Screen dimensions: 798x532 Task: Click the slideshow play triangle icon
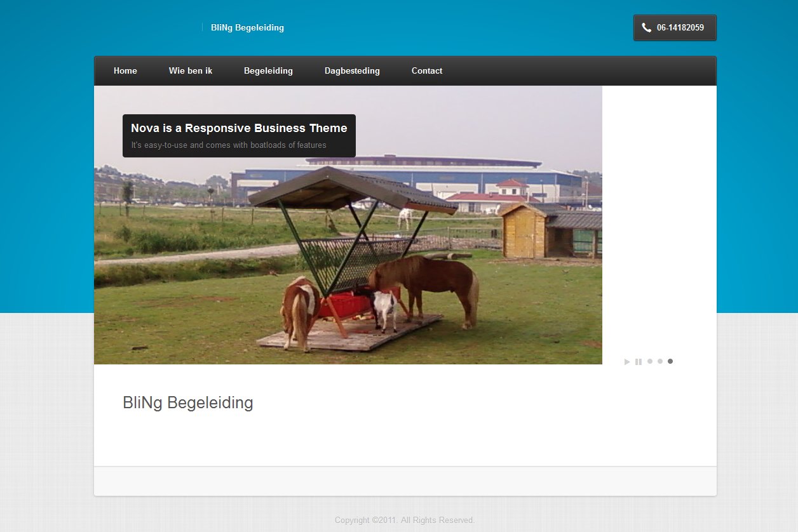pyautogui.click(x=627, y=362)
